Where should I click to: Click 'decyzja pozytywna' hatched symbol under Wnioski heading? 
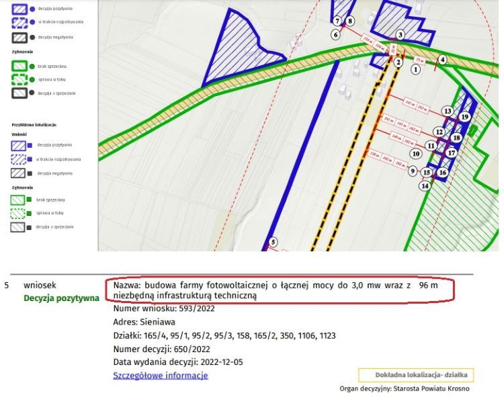pos(18,145)
